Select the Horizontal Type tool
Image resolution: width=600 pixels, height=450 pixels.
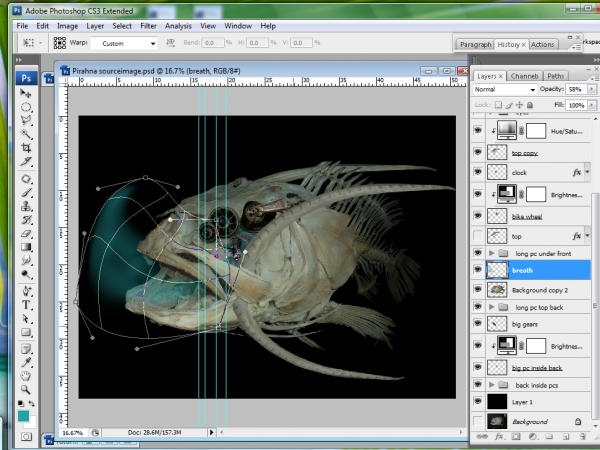coord(26,305)
